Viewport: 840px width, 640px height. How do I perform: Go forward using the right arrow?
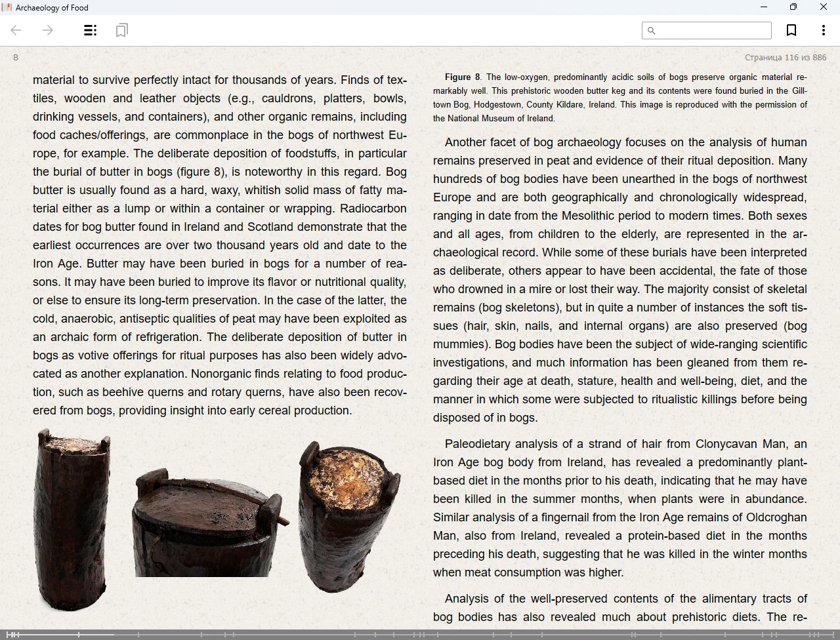(x=48, y=30)
